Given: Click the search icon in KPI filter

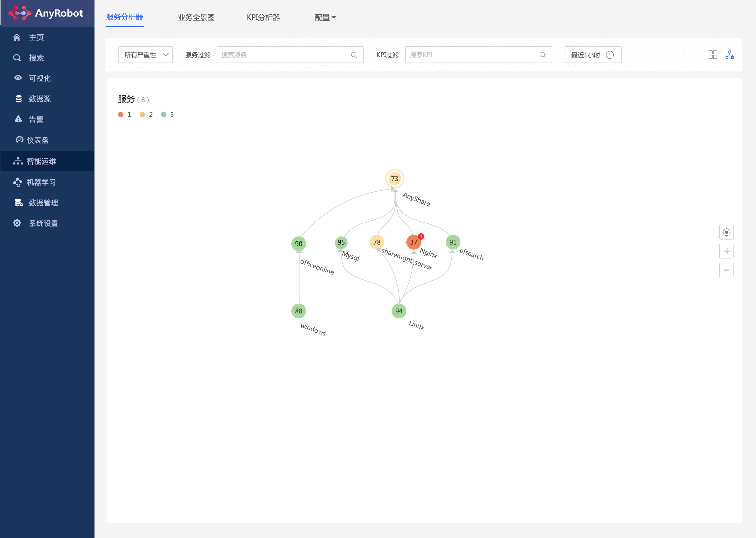Looking at the screenshot, I should point(542,55).
